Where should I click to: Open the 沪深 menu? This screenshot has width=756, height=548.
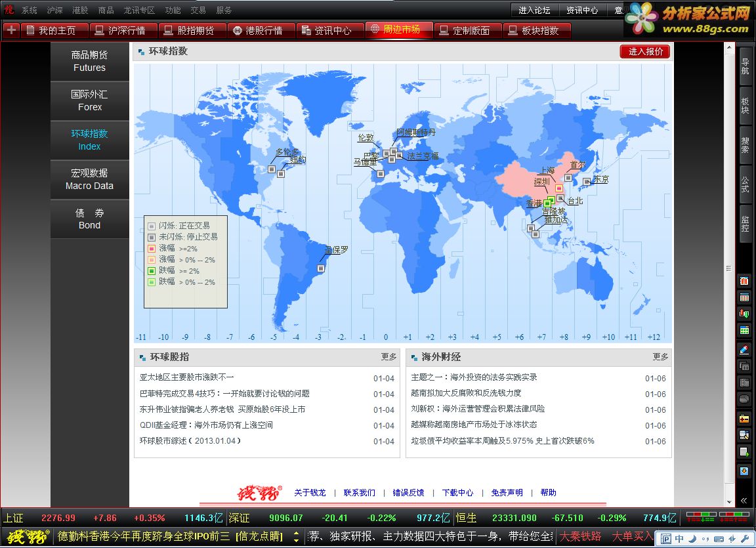pos(55,10)
